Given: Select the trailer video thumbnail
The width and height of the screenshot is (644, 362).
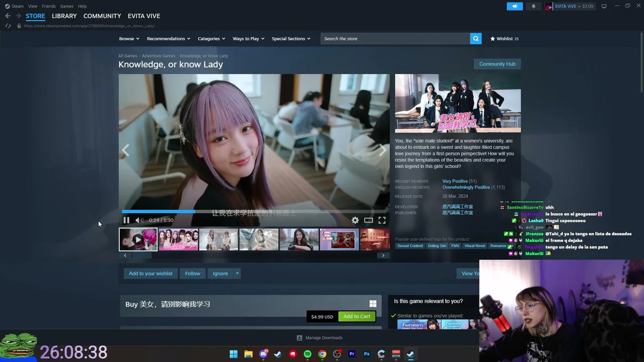Looking at the screenshot, I should [x=138, y=239].
